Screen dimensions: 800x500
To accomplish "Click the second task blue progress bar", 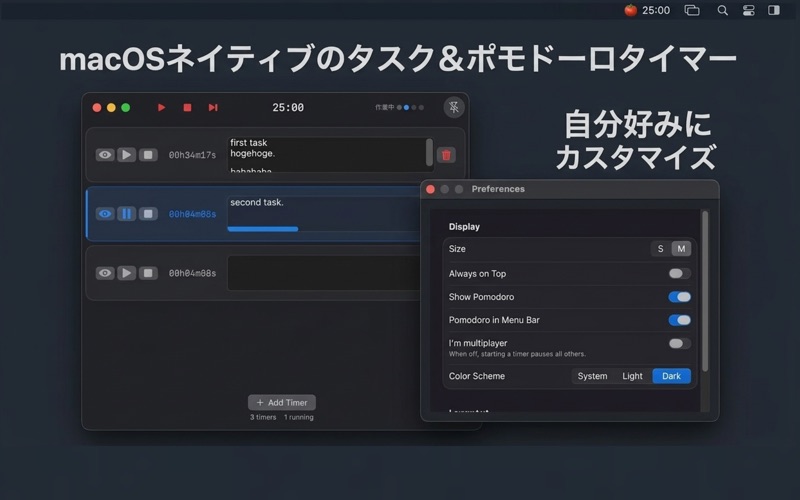I will tap(263, 229).
